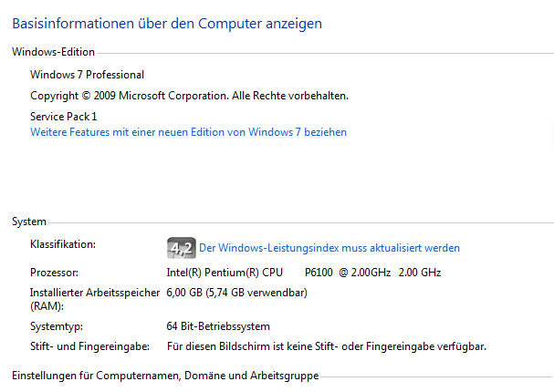
Task: Click the System section header
Action: [29, 222]
